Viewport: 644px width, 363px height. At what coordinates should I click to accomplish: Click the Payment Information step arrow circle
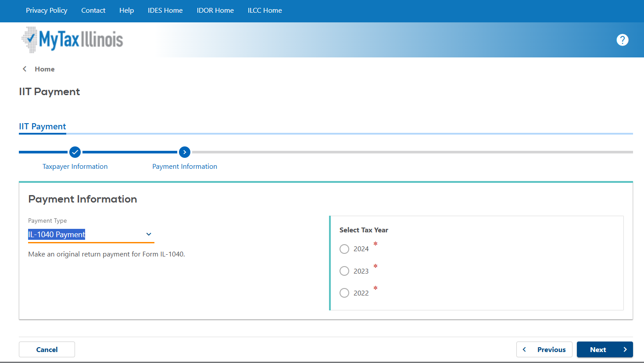pyautogui.click(x=185, y=152)
